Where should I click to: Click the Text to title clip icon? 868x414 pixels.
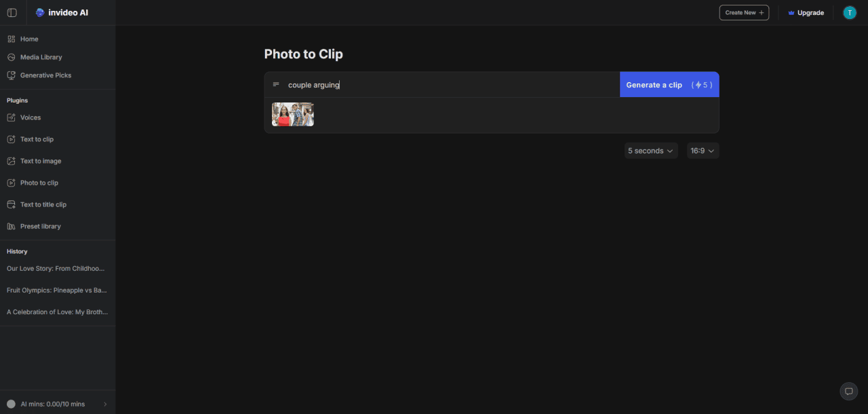12,204
